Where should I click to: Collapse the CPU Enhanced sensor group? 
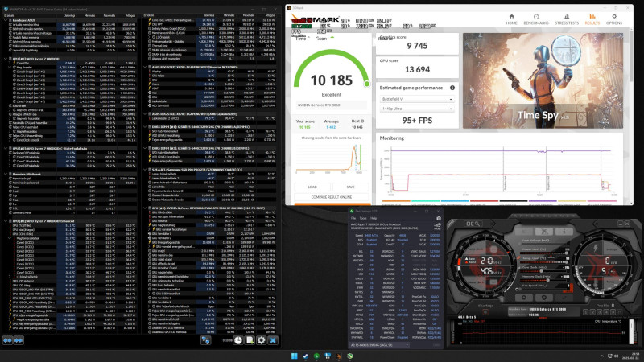coord(6,220)
